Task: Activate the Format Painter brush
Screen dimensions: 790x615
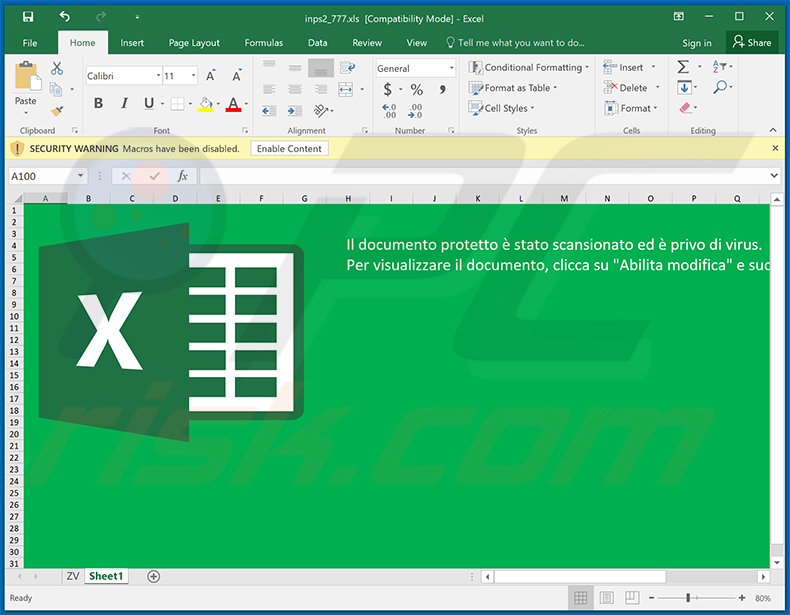Action: coord(57,110)
